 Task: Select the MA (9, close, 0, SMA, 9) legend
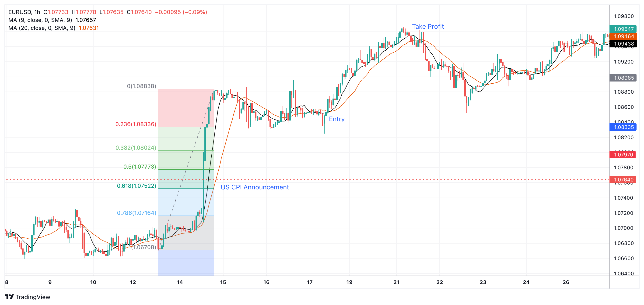pyautogui.click(x=40, y=20)
